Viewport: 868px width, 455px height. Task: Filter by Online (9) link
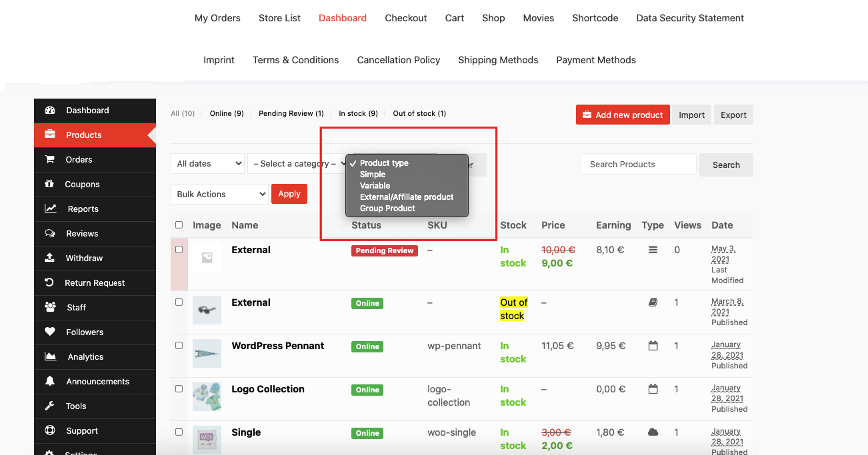coord(227,113)
